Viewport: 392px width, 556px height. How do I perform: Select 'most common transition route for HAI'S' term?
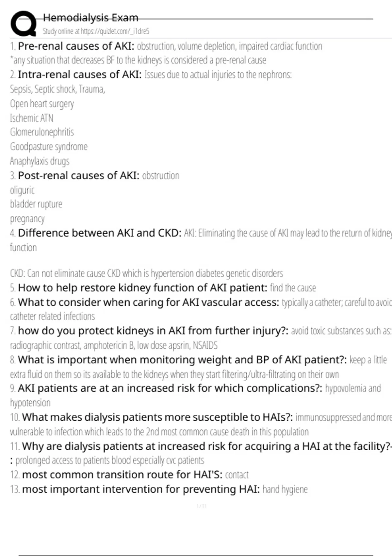122,475
